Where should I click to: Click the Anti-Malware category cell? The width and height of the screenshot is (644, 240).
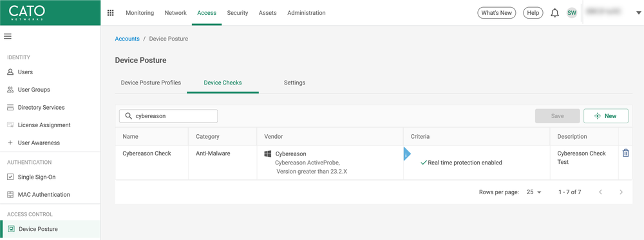213,154
